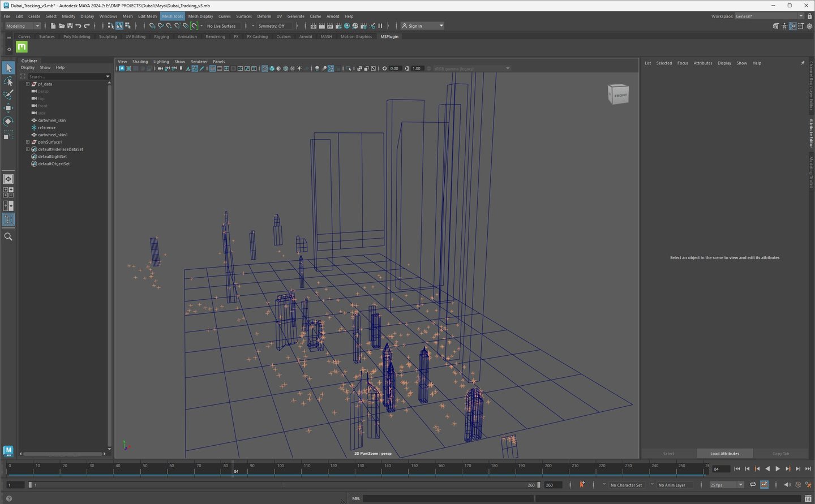Click the green MSPlugin shelf icon

coord(22,47)
